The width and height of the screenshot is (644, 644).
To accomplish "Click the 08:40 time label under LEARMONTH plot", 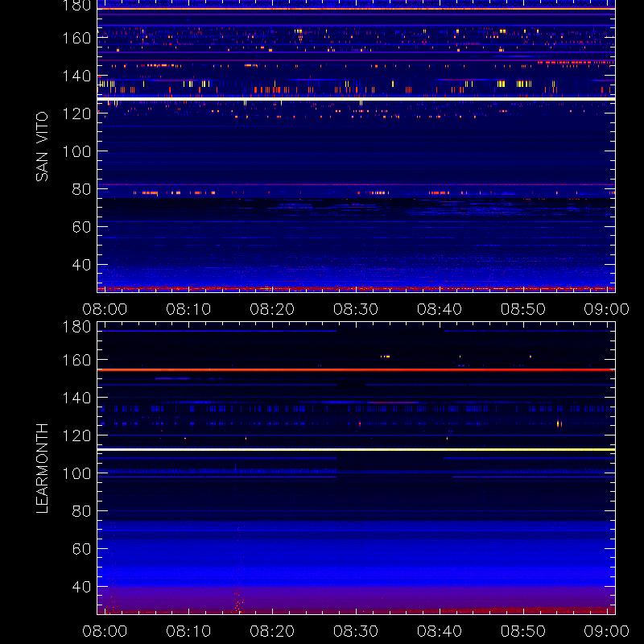I will pyautogui.click(x=440, y=631).
